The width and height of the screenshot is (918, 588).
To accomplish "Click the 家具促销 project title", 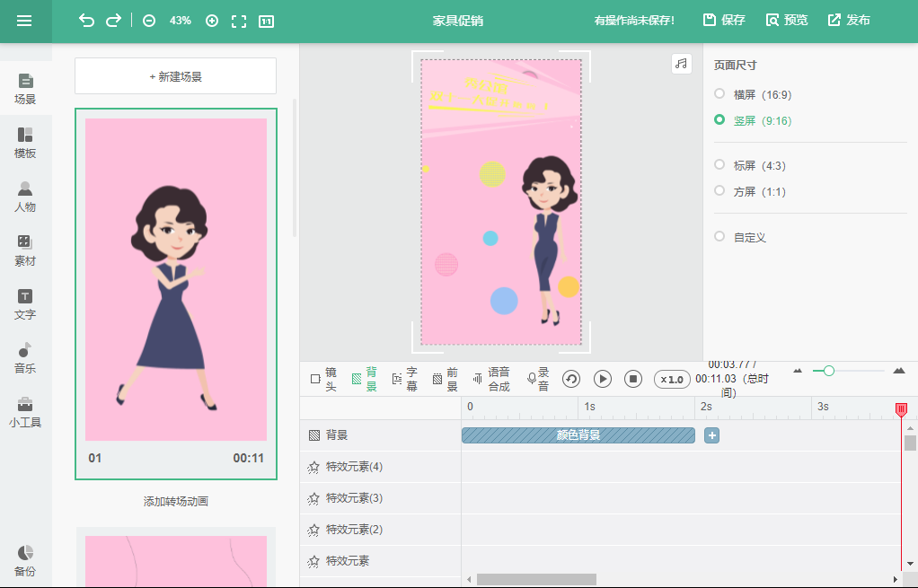I will [x=458, y=21].
